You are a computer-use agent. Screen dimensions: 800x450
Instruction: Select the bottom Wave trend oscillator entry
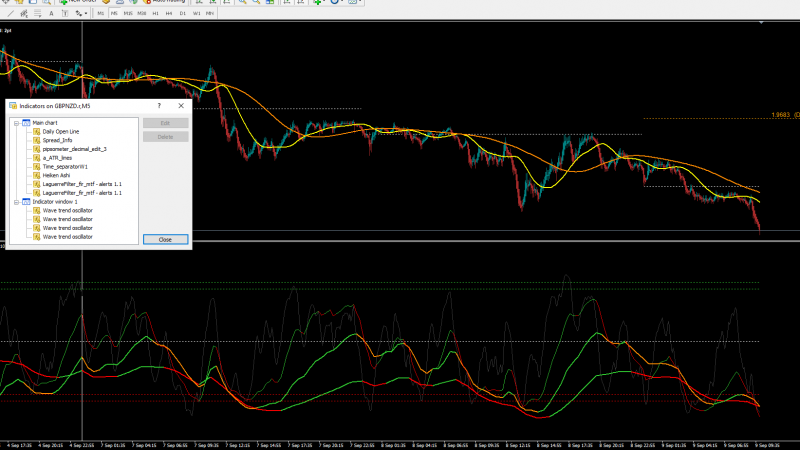[x=67, y=237]
